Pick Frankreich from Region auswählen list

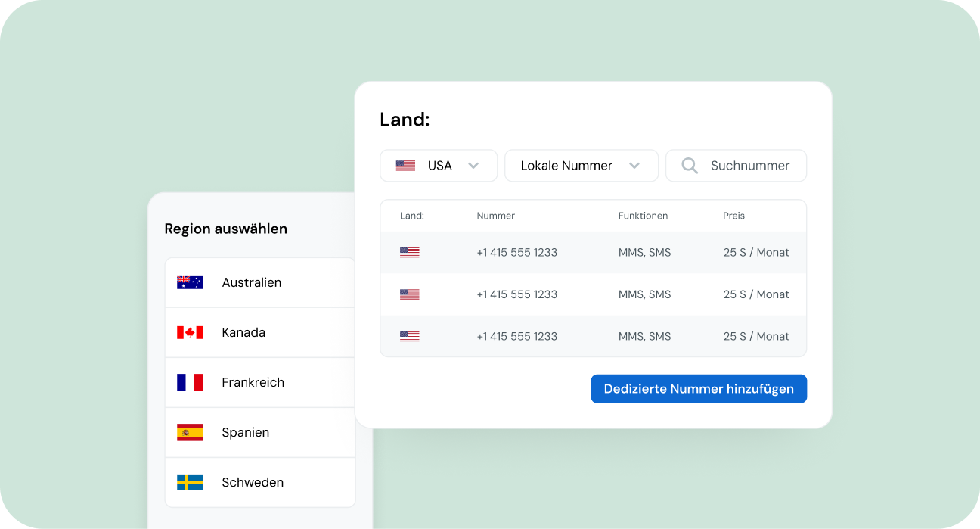[x=253, y=382]
